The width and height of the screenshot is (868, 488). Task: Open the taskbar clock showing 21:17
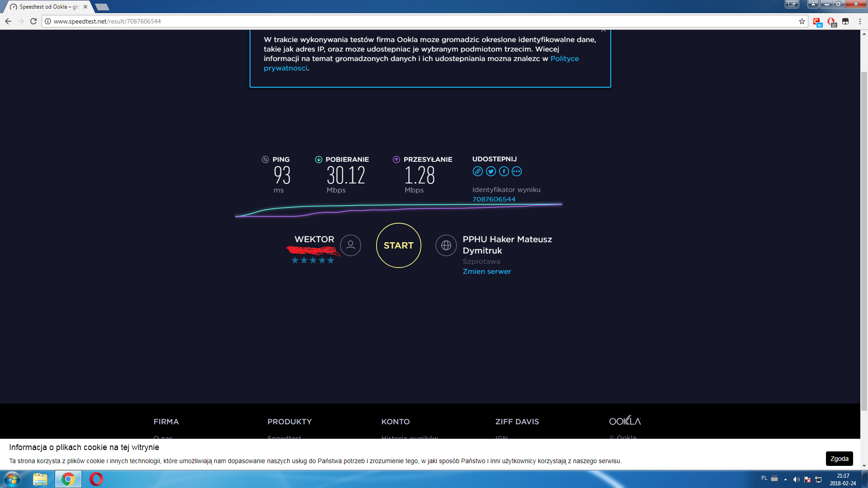point(843,479)
